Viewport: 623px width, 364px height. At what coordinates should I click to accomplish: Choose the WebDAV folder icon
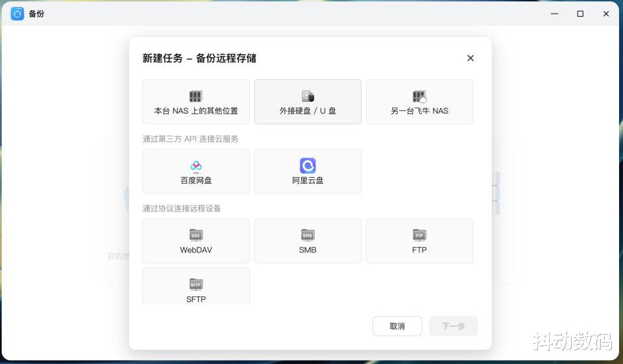click(x=196, y=235)
